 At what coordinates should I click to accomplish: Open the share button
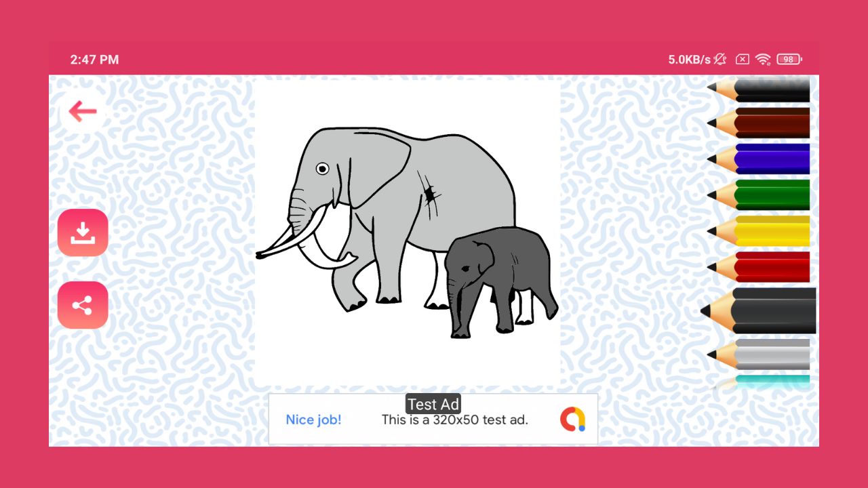(x=83, y=305)
